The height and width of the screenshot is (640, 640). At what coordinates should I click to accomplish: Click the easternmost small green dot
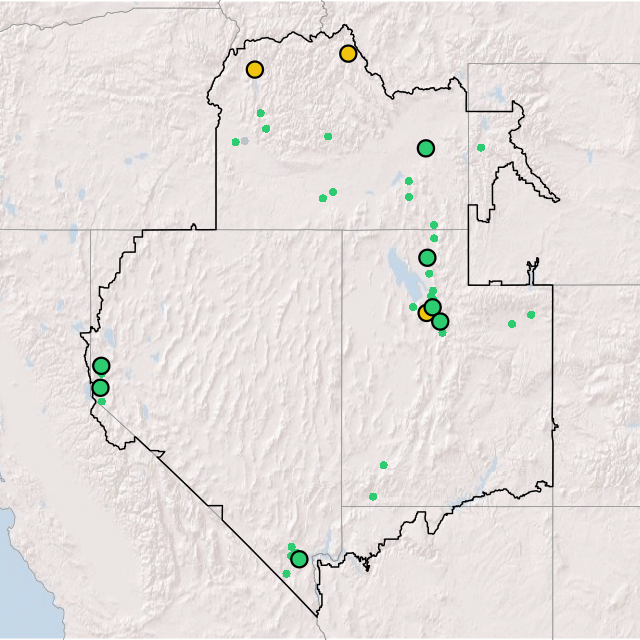click(531, 315)
